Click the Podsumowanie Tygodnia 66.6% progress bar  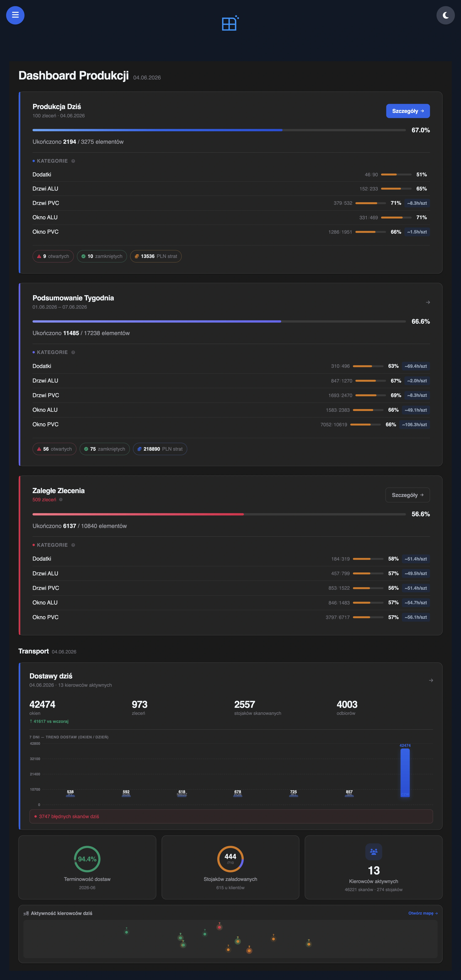click(x=219, y=322)
